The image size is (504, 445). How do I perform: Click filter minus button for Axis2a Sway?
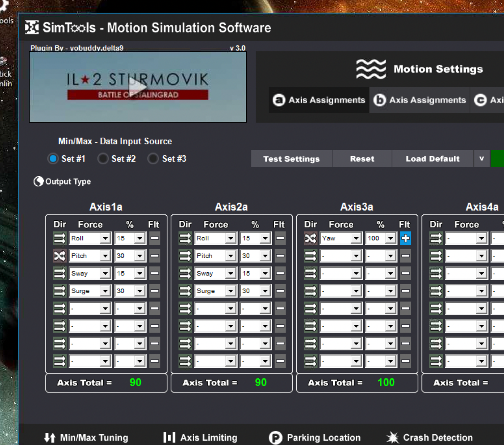click(x=280, y=273)
